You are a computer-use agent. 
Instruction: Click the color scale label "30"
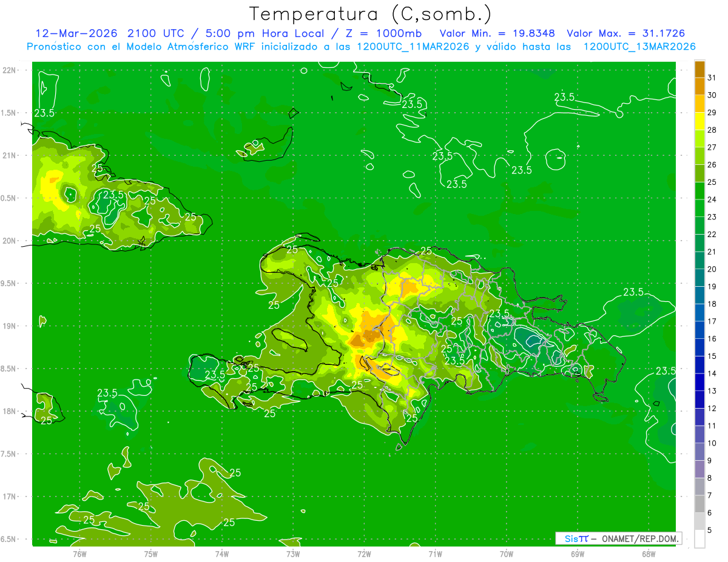pos(712,95)
